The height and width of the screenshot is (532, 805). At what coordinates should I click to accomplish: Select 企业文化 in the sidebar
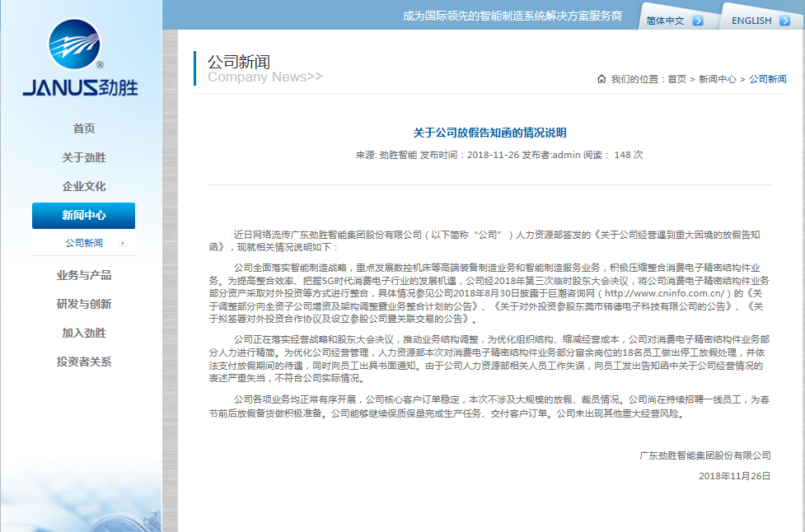pyautogui.click(x=83, y=186)
